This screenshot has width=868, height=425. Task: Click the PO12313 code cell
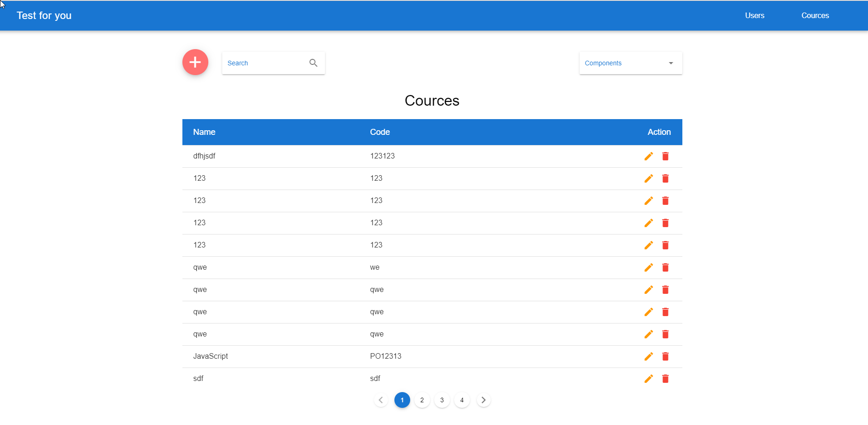coord(386,356)
